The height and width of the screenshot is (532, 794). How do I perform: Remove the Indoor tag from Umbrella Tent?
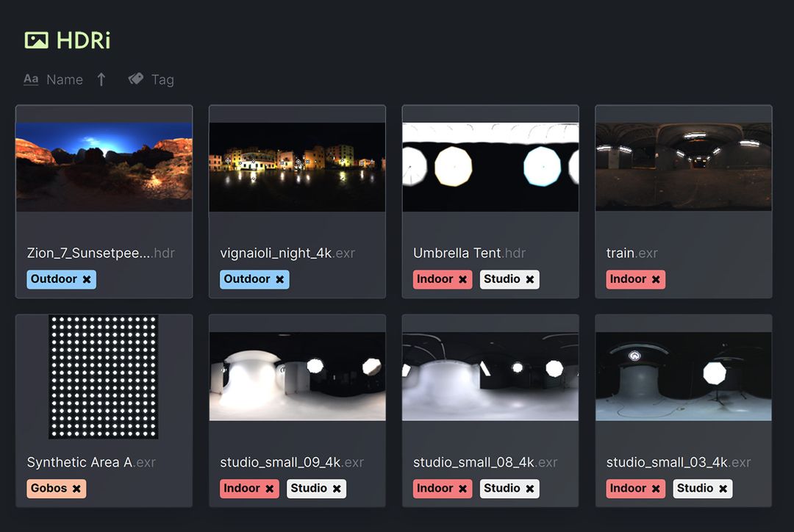point(462,279)
